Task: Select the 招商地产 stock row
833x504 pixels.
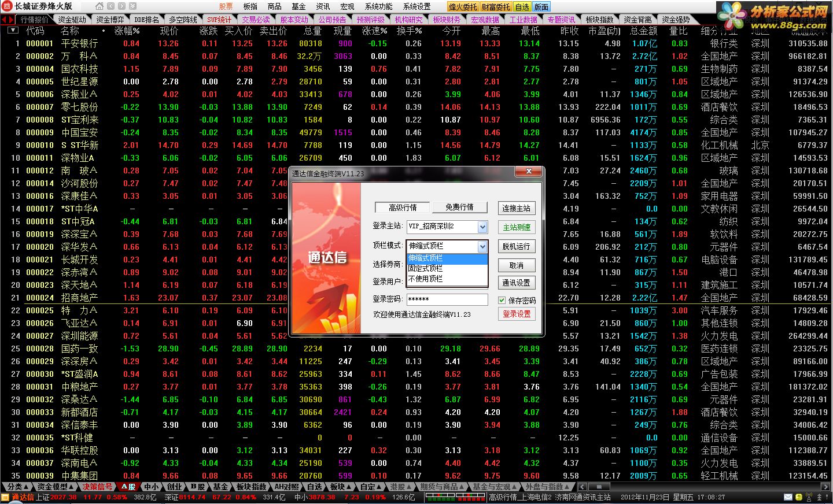Action: pyautogui.click(x=417, y=298)
